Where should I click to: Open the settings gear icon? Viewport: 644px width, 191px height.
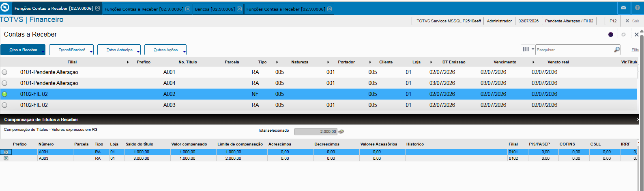click(624, 35)
